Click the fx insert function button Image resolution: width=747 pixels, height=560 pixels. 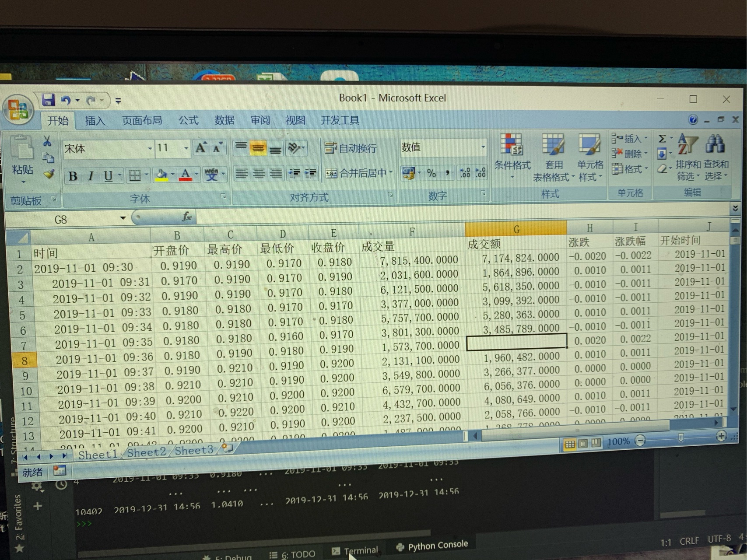pos(187,216)
